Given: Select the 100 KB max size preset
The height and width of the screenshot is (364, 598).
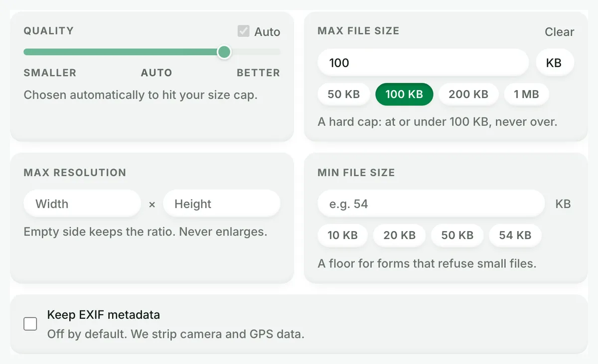Looking at the screenshot, I should click(x=404, y=94).
